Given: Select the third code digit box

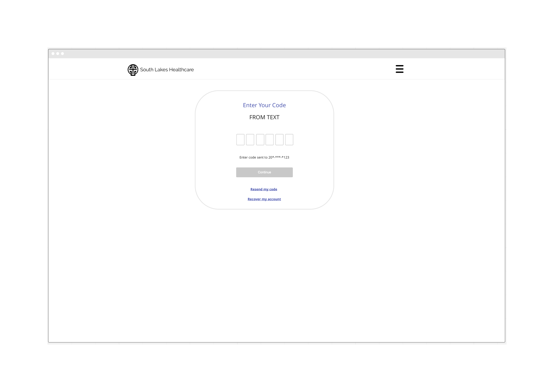Looking at the screenshot, I should 260,139.
